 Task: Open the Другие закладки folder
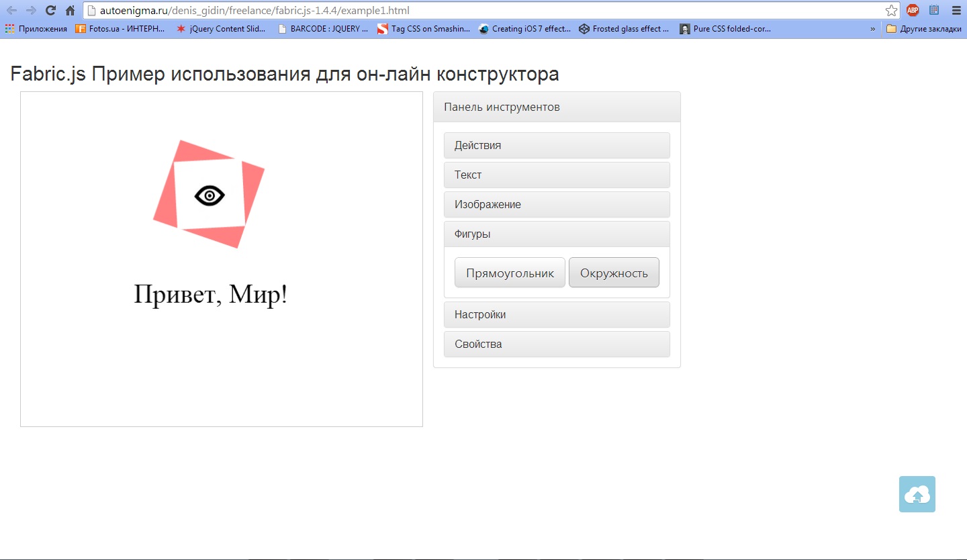pyautogui.click(x=924, y=29)
